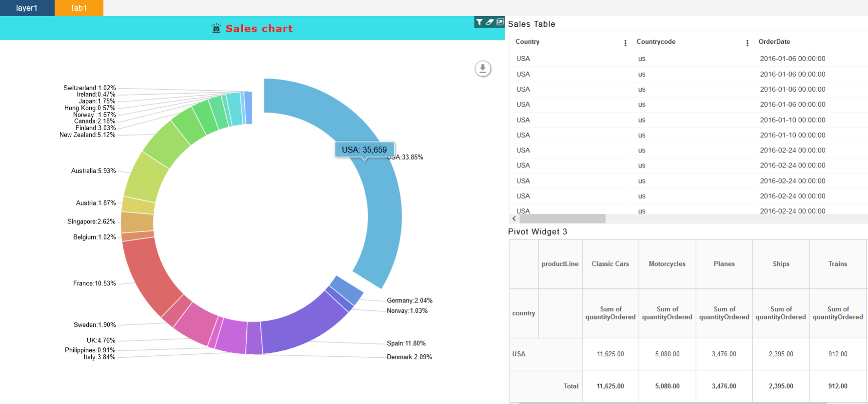Open the Country column options menu

(x=625, y=43)
